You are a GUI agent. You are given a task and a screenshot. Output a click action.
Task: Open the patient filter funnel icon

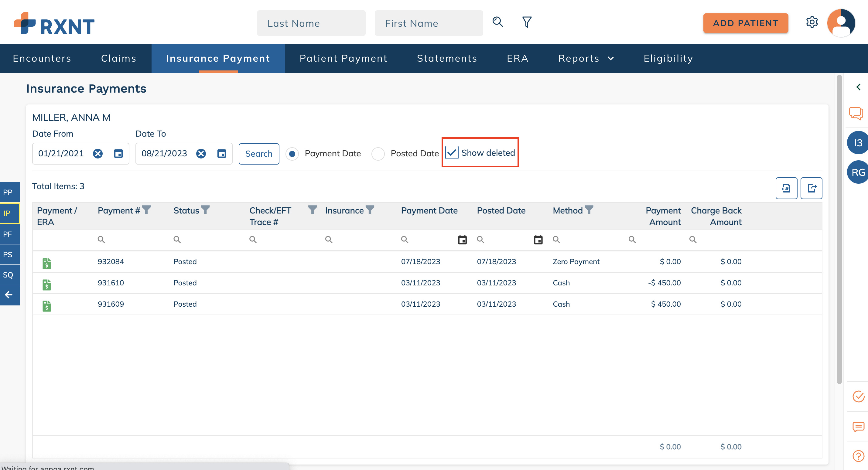(x=527, y=22)
